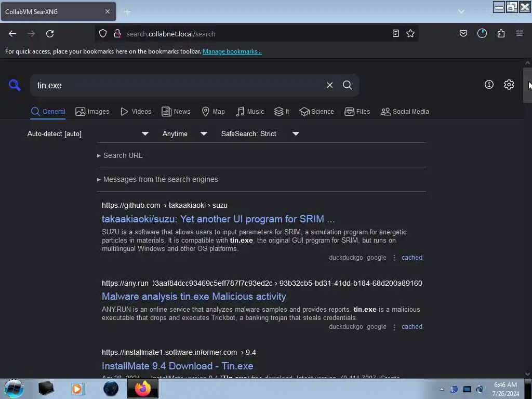The image size is (532, 399).
Task: Switch to the It category tab
Action: [x=282, y=112]
